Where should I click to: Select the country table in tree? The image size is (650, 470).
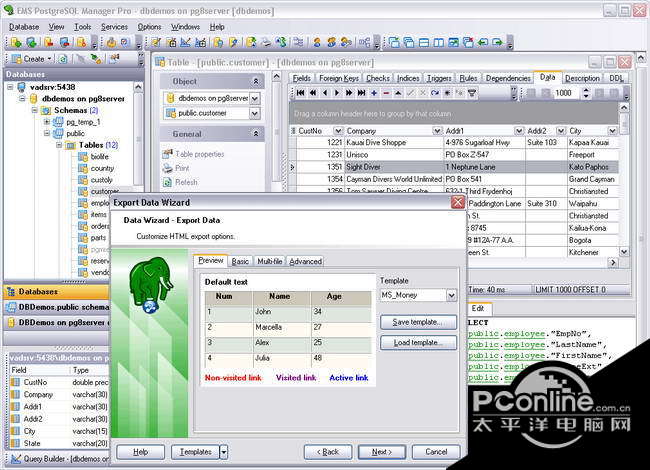point(102,168)
